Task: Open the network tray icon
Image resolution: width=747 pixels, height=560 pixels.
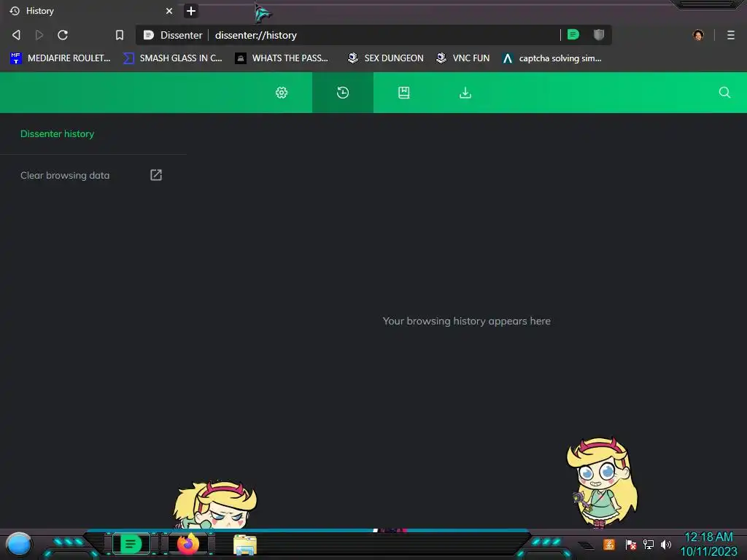Action: [x=648, y=544]
